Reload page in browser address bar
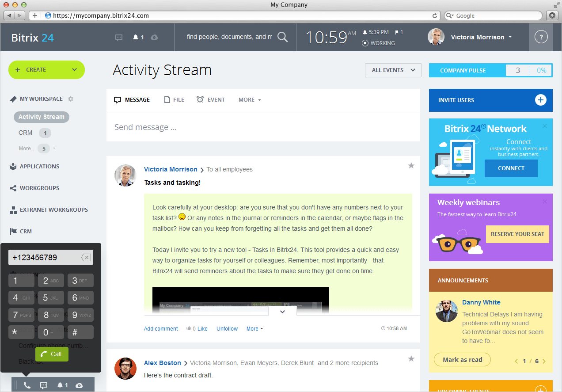The height and width of the screenshot is (392, 562). [x=435, y=15]
